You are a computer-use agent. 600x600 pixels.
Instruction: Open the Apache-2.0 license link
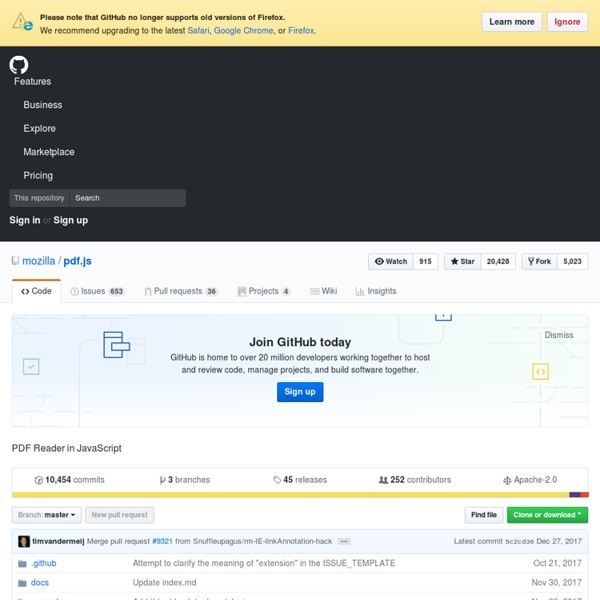[530, 480]
